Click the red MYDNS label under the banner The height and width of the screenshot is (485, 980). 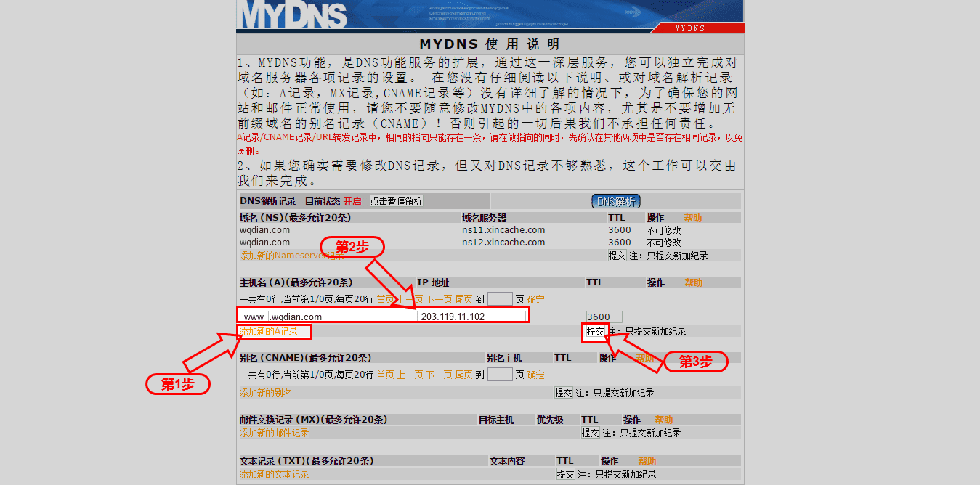point(690,28)
